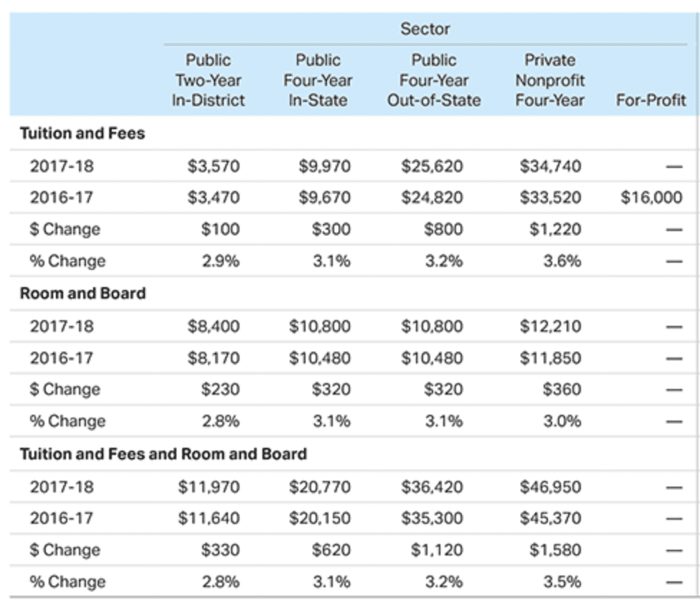Select the Public Four-Year In-State column header
Image resolution: width=700 pixels, height=600 pixels.
tap(318, 80)
